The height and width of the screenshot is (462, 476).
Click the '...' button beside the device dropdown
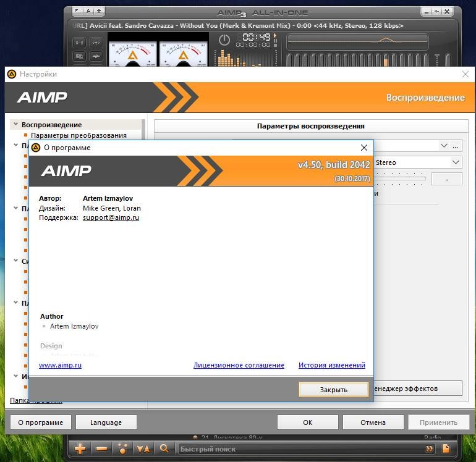(456, 146)
